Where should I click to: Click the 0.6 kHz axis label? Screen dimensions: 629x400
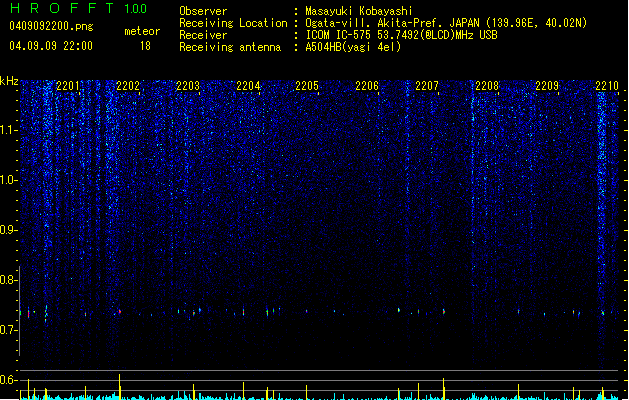(8, 380)
